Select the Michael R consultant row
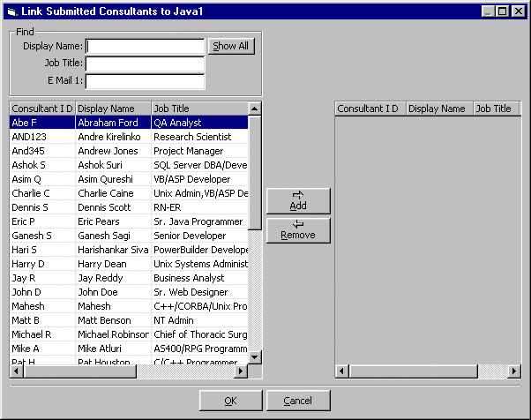This screenshot has width=531, height=420. [x=129, y=334]
